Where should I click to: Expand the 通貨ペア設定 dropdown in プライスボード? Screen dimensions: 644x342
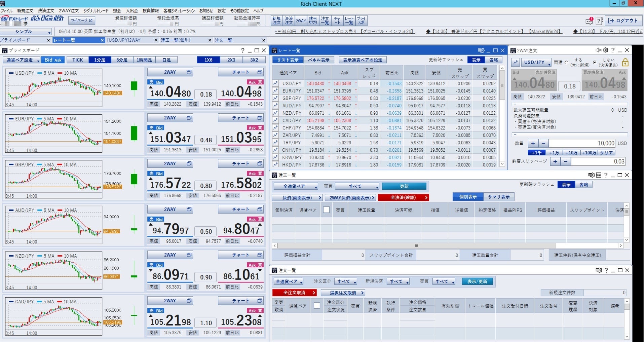click(22, 60)
